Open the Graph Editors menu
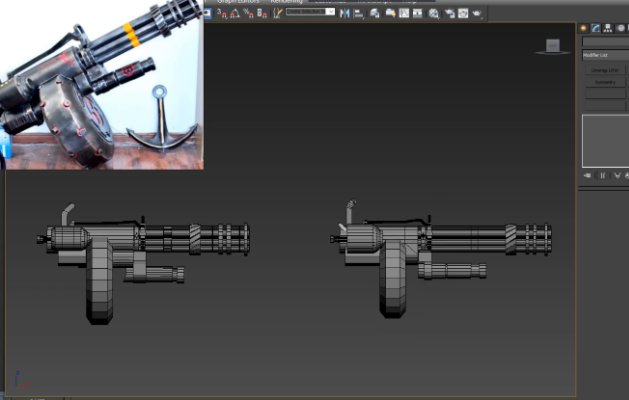The height and width of the screenshot is (400, 629). pyautogui.click(x=238, y=2)
